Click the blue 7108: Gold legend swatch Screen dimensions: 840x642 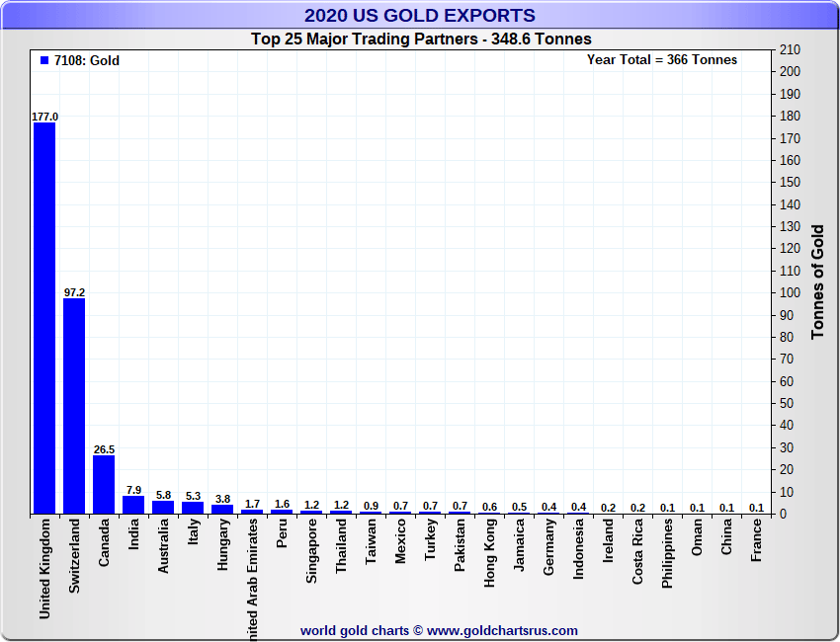[x=44, y=61]
